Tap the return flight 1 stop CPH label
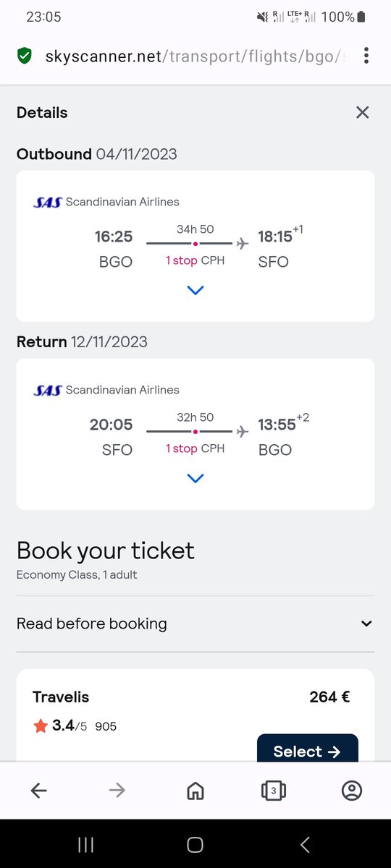The width and height of the screenshot is (391, 868). coord(195,448)
